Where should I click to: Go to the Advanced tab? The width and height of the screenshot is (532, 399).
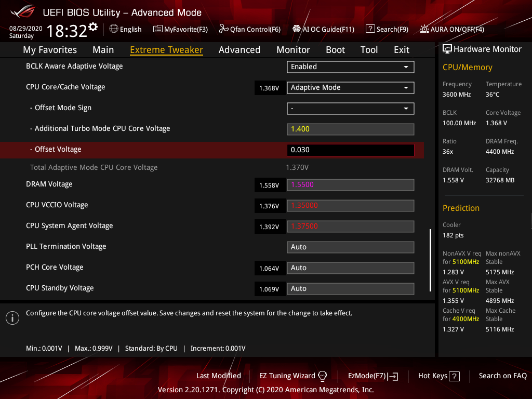click(x=240, y=50)
